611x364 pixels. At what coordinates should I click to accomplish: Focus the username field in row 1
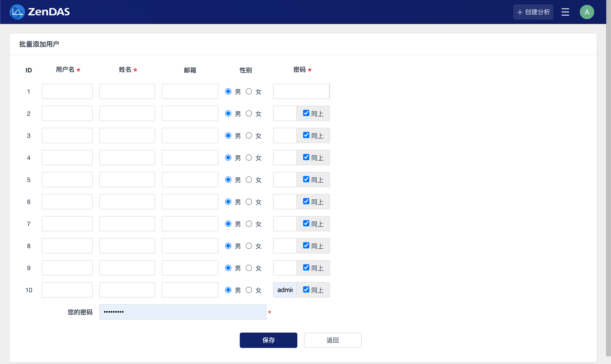67,92
